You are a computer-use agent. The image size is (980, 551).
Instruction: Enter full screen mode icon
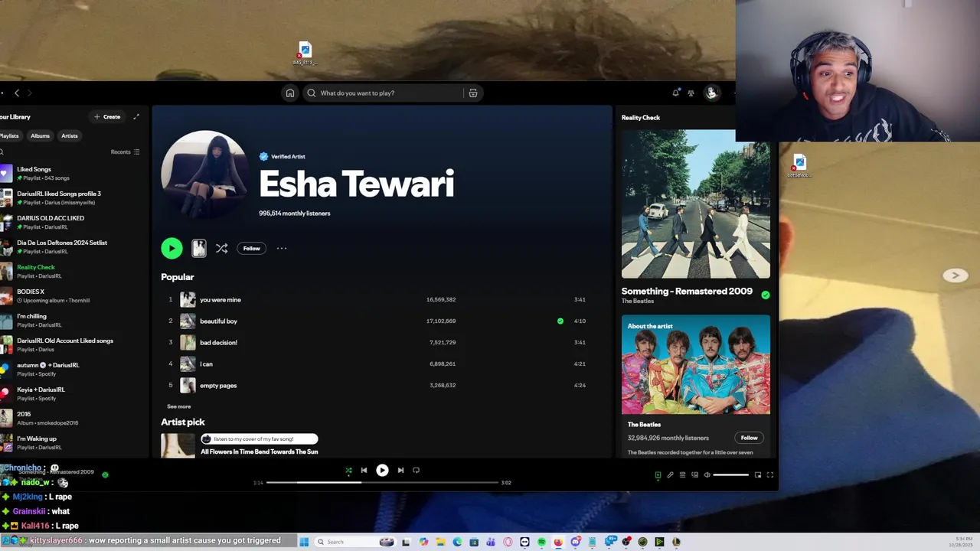tap(770, 475)
